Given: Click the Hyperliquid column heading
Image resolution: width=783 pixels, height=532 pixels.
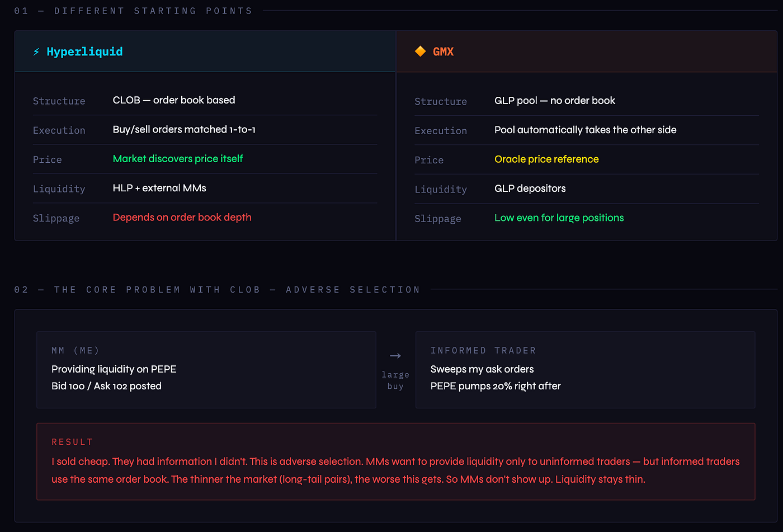Looking at the screenshot, I should point(84,51).
